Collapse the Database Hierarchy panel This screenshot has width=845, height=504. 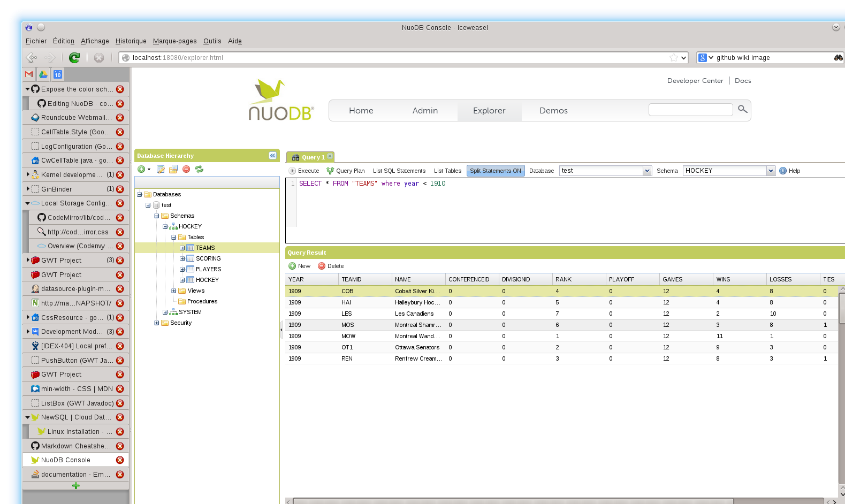coord(272,156)
